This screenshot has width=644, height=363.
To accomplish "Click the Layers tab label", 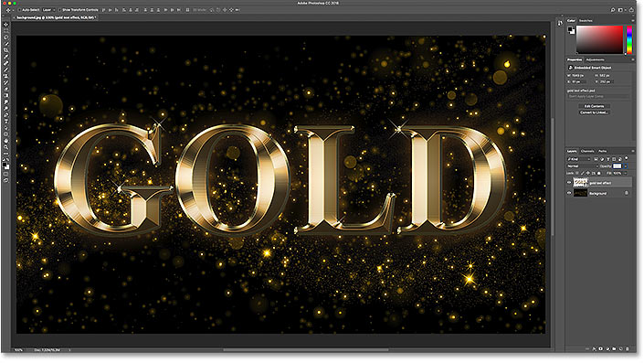I will (x=572, y=151).
